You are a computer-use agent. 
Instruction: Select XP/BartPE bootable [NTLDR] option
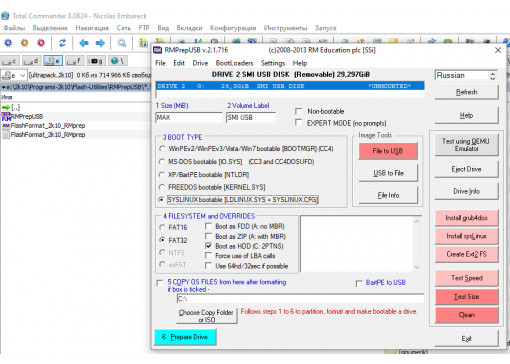[162, 174]
